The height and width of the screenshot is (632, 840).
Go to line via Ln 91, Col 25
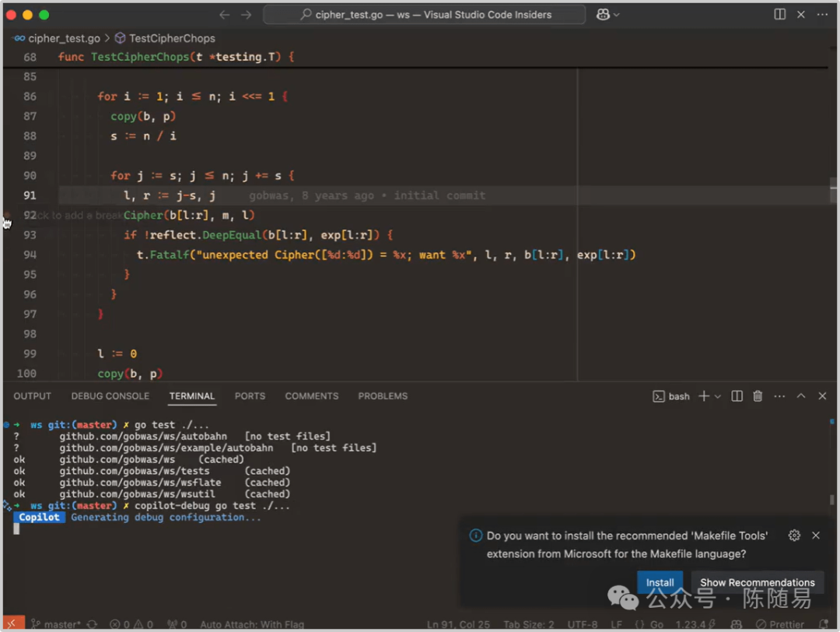click(458, 624)
